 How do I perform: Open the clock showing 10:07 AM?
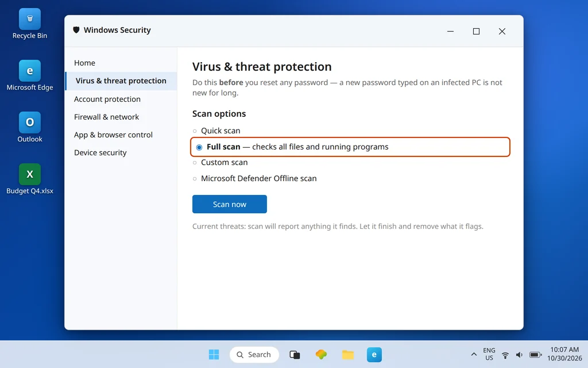click(x=564, y=354)
